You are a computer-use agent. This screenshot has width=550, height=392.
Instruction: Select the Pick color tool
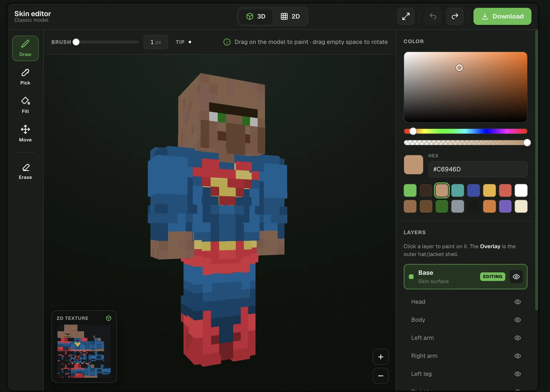tap(25, 77)
